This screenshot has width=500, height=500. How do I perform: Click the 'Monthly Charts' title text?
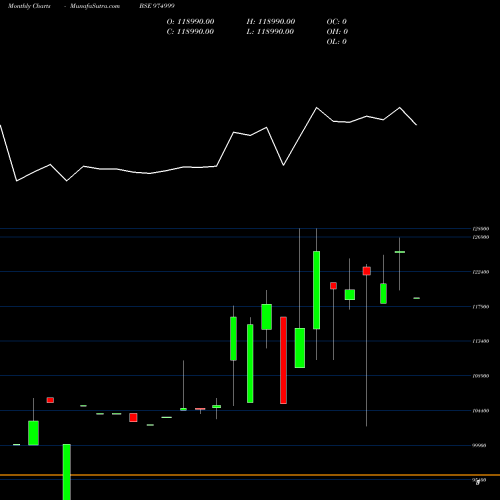coord(29,6)
